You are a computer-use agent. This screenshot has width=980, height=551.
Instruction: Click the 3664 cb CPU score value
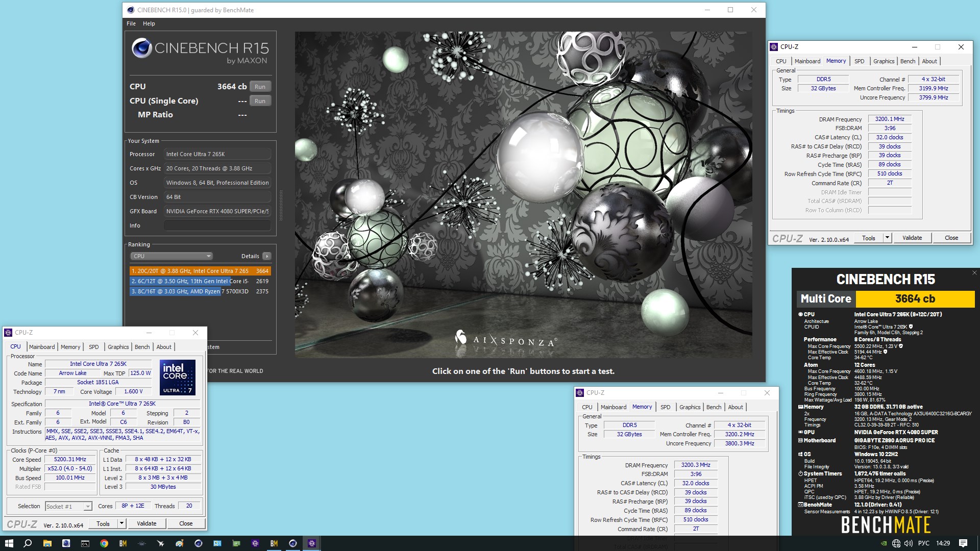232,87
